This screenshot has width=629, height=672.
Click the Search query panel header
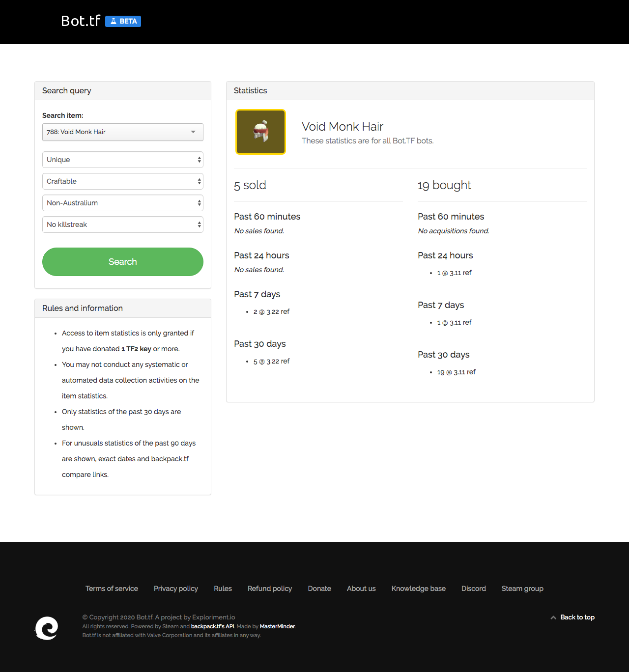pos(123,91)
